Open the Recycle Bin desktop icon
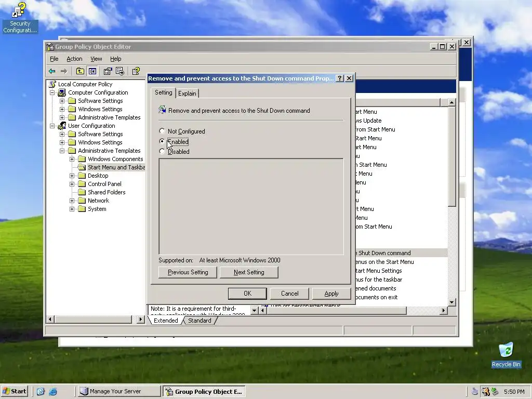The image size is (532, 399). point(506,355)
